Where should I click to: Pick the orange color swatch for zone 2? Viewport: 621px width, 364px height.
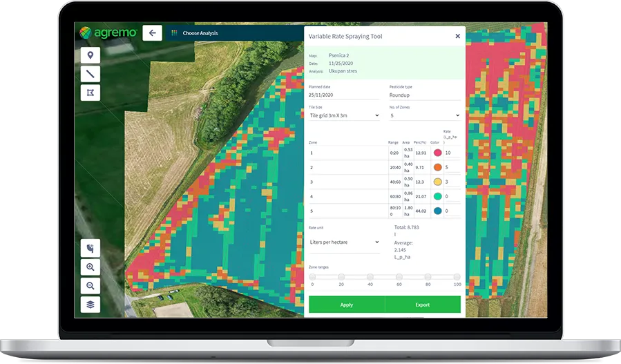pos(438,167)
